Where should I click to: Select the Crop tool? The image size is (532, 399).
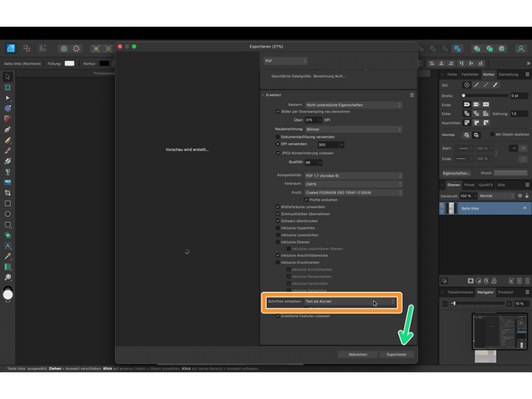coord(8,192)
